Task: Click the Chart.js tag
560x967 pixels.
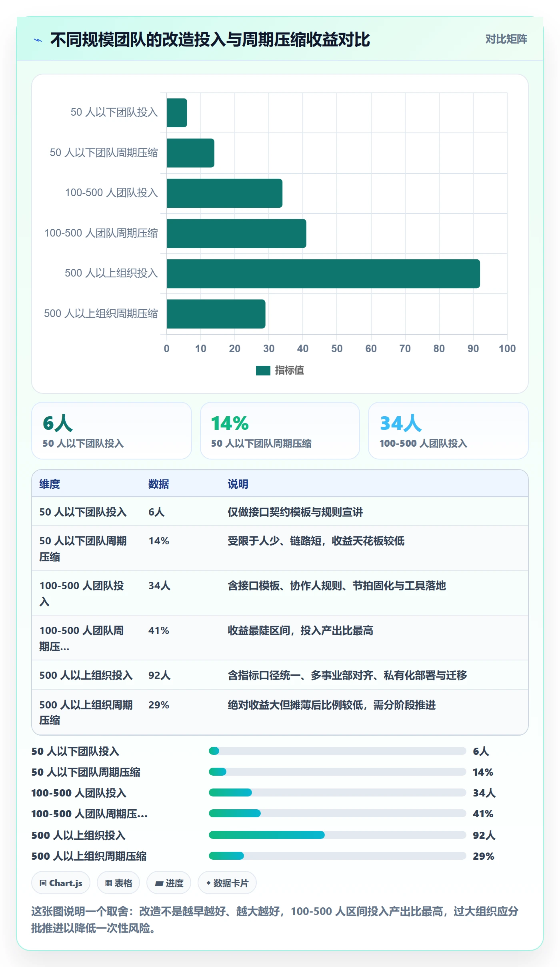Action: [x=61, y=883]
